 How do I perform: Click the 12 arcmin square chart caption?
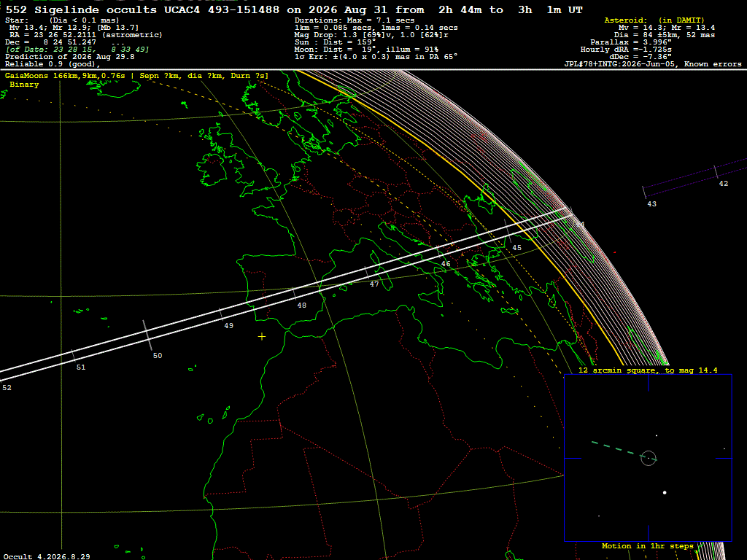pyautogui.click(x=648, y=370)
